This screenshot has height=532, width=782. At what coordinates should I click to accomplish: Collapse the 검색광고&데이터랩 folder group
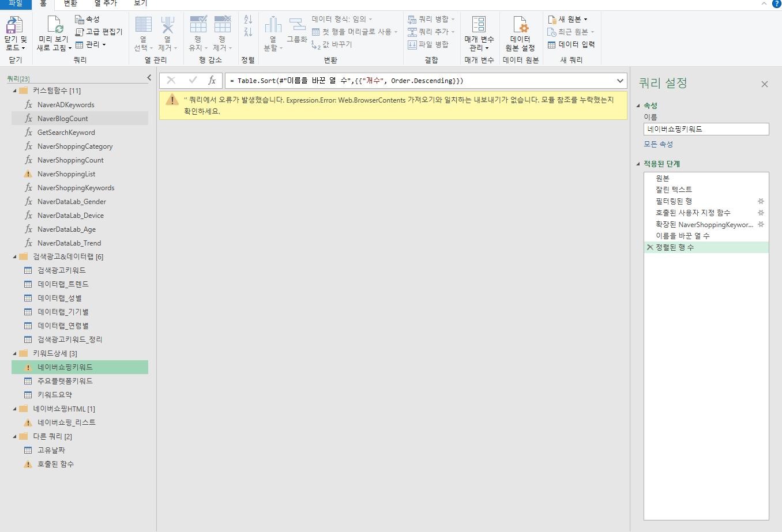click(x=15, y=257)
